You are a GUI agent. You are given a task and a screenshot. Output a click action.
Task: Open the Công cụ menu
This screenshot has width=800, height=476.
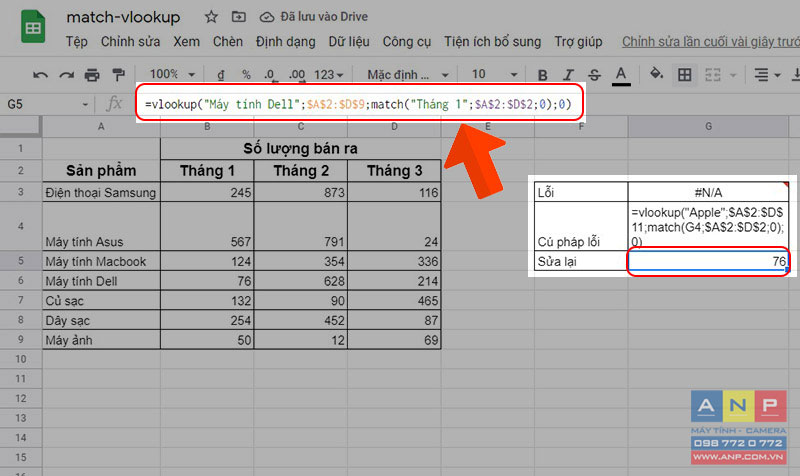pos(407,42)
